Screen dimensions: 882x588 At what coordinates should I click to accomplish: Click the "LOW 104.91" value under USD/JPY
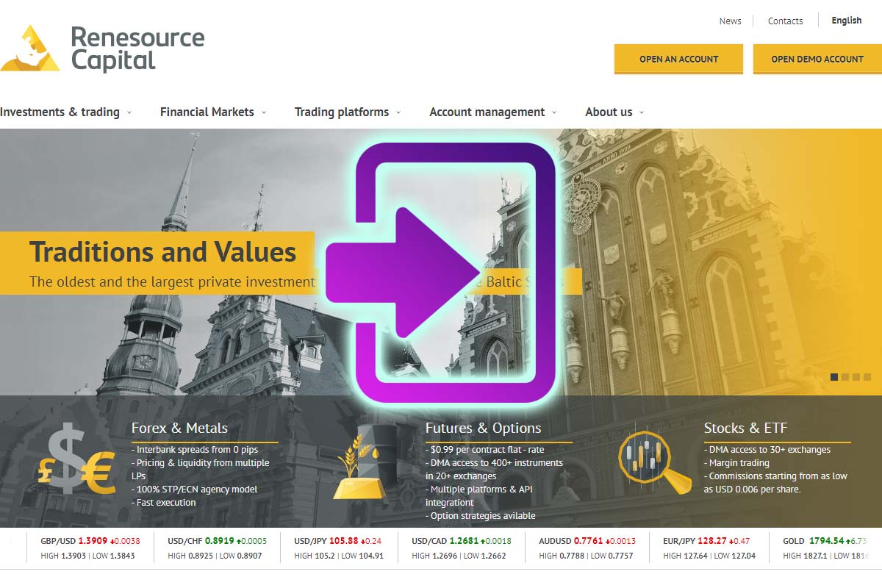click(362, 556)
